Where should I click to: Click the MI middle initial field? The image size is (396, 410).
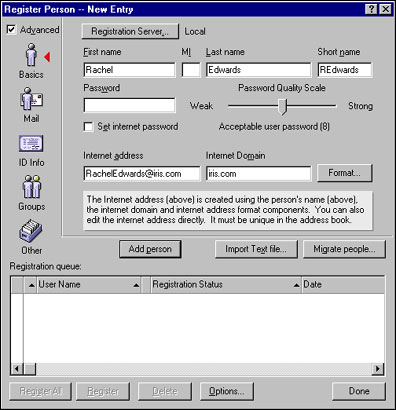[191, 70]
